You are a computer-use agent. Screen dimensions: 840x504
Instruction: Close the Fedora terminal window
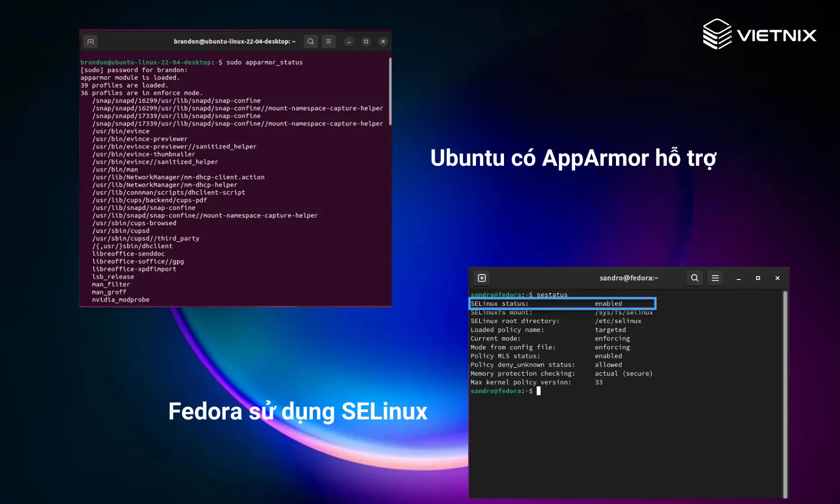[x=777, y=278]
